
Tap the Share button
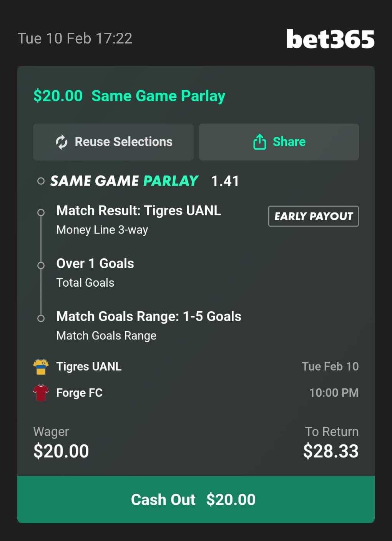(279, 142)
